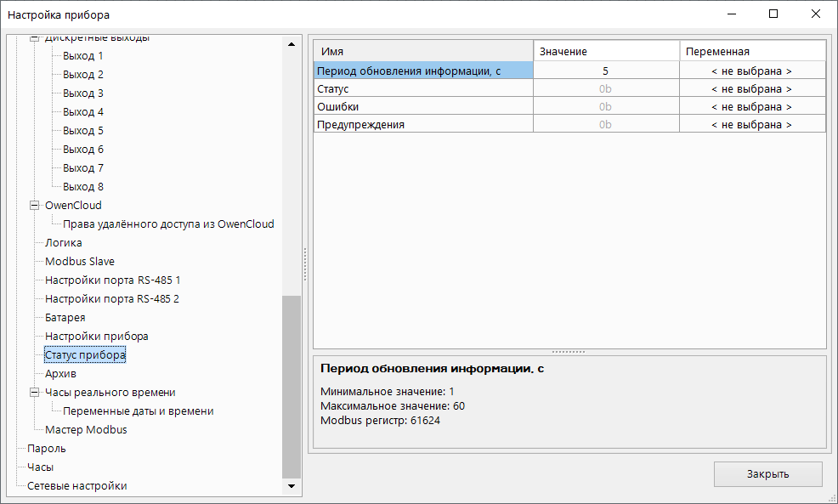Collapse the OwenCloud tree node
The height and width of the screenshot is (504, 838).
click(35, 206)
